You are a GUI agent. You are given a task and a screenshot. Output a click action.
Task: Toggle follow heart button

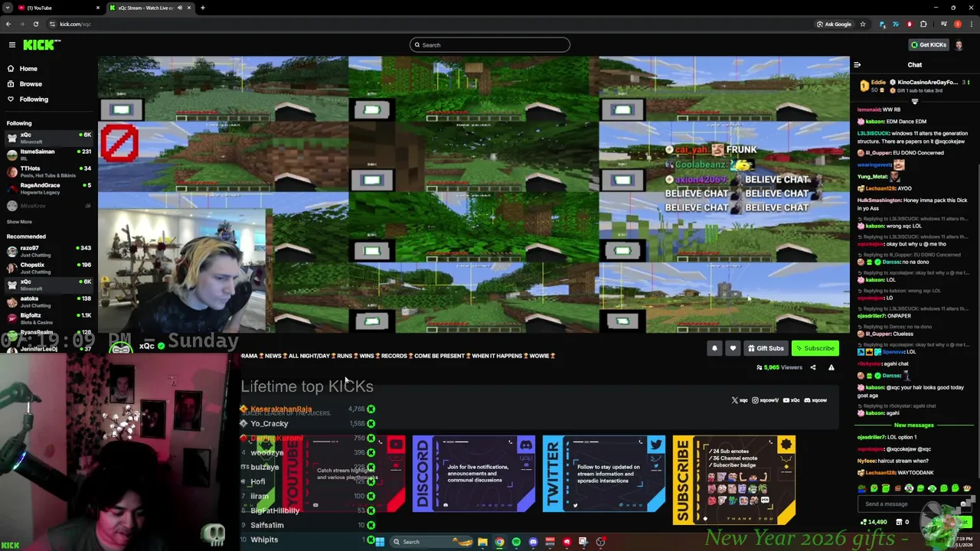click(x=733, y=348)
